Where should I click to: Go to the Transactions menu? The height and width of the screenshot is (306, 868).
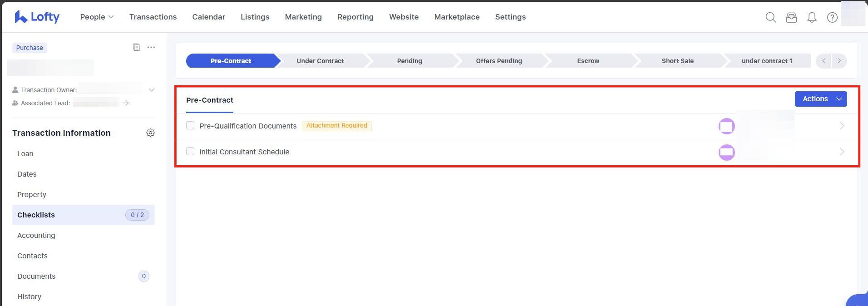[x=153, y=17]
